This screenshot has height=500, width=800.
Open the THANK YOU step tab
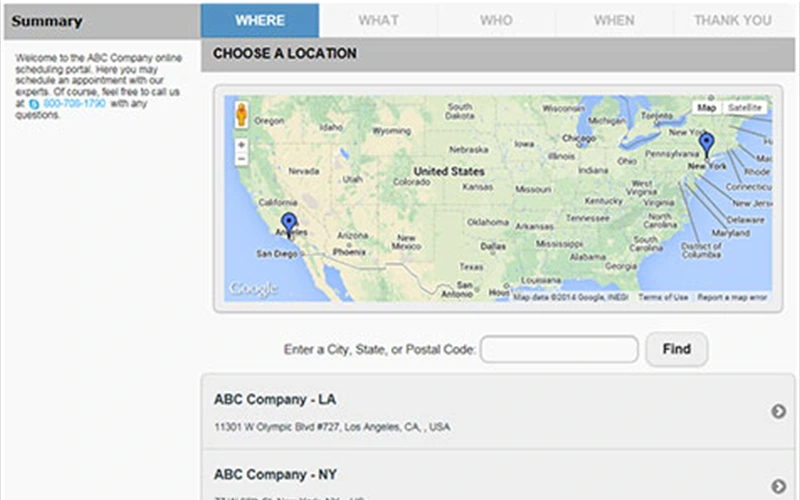tap(733, 20)
